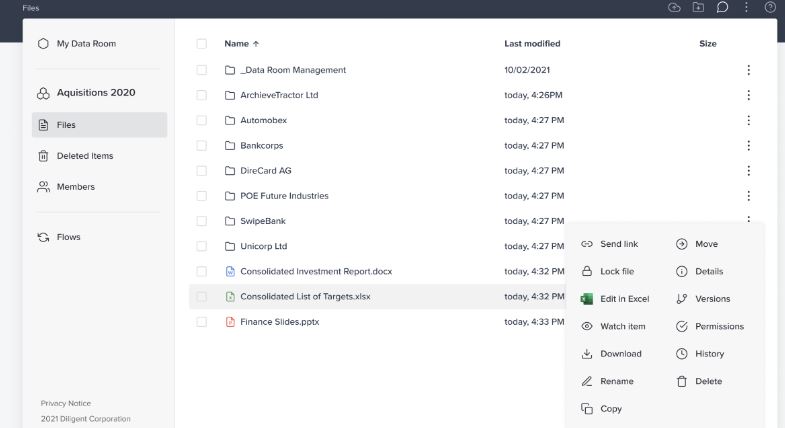Open Finance Slides.pptx file name
Image resolution: width=785 pixels, height=428 pixels.
point(279,321)
